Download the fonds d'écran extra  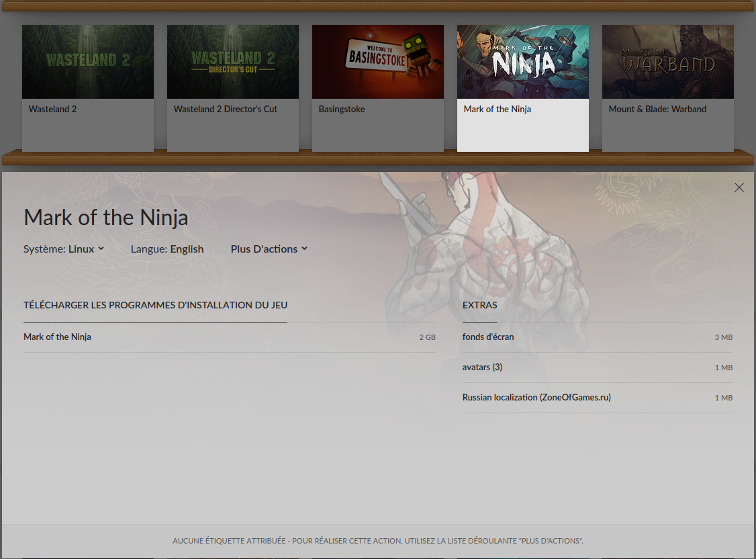(598, 337)
